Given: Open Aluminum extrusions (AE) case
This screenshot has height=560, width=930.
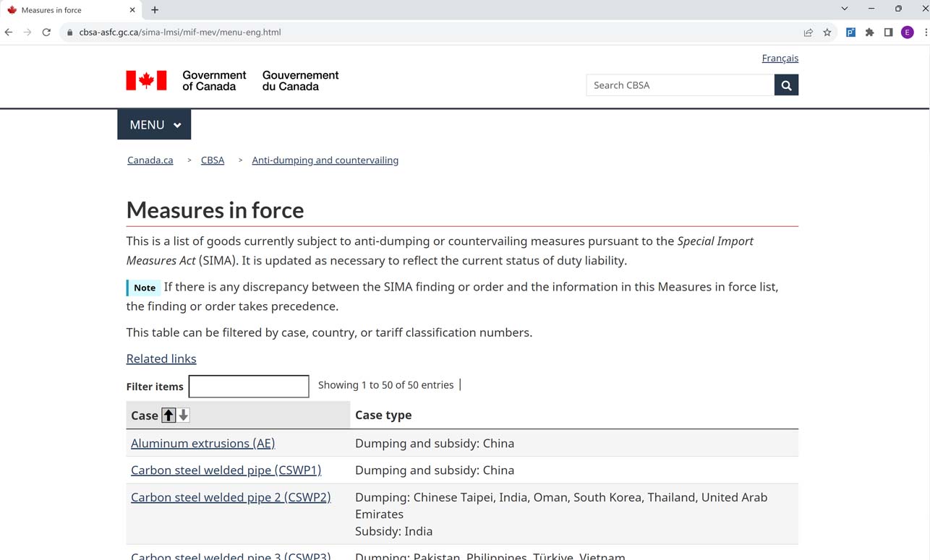Looking at the screenshot, I should pos(202,444).
